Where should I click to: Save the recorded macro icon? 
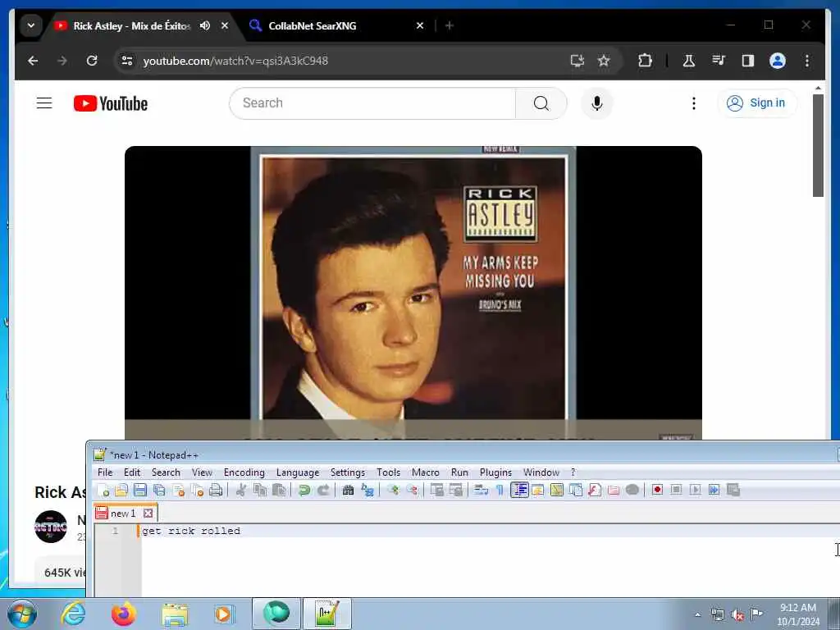click(x=733, y=490)
